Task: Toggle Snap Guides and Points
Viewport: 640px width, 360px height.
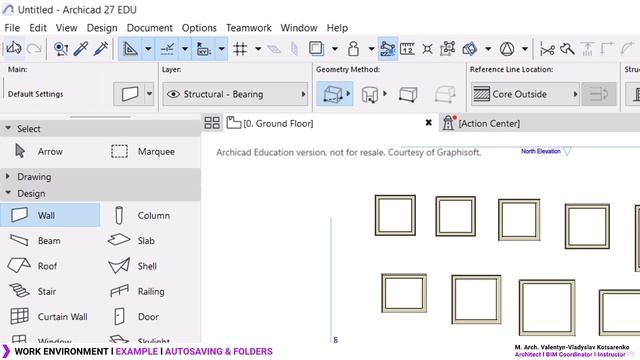Action: (x=167, y=49)
